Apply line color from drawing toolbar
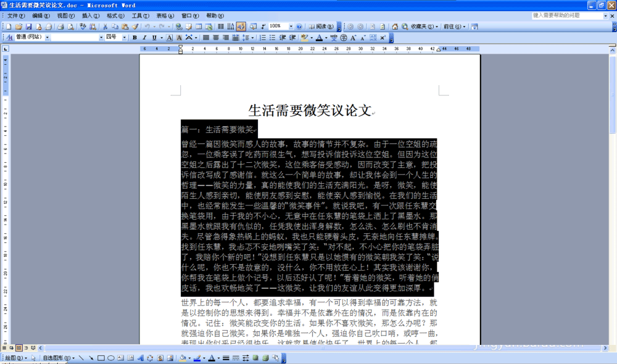617x364 pixels. [x=197, y=358]
